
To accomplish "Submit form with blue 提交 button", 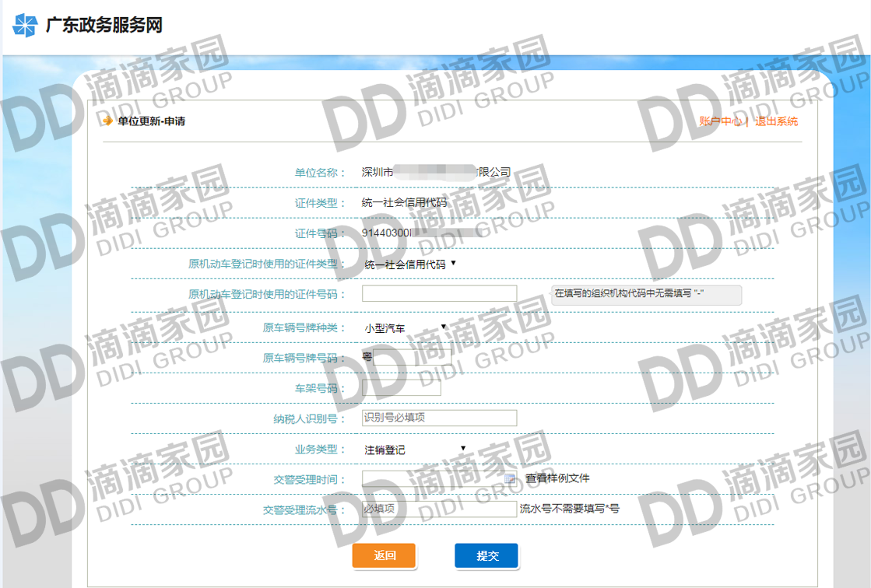I will 486,555.
